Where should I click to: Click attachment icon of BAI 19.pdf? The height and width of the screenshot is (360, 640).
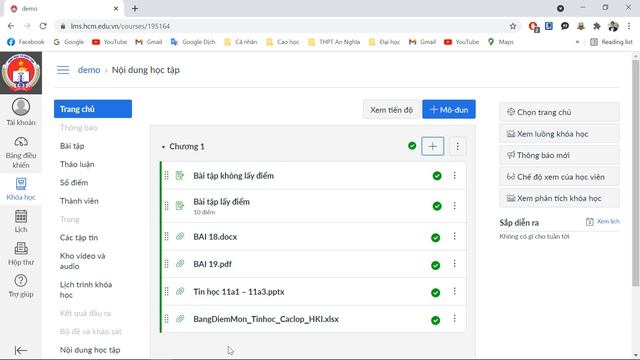pos(180,264)
